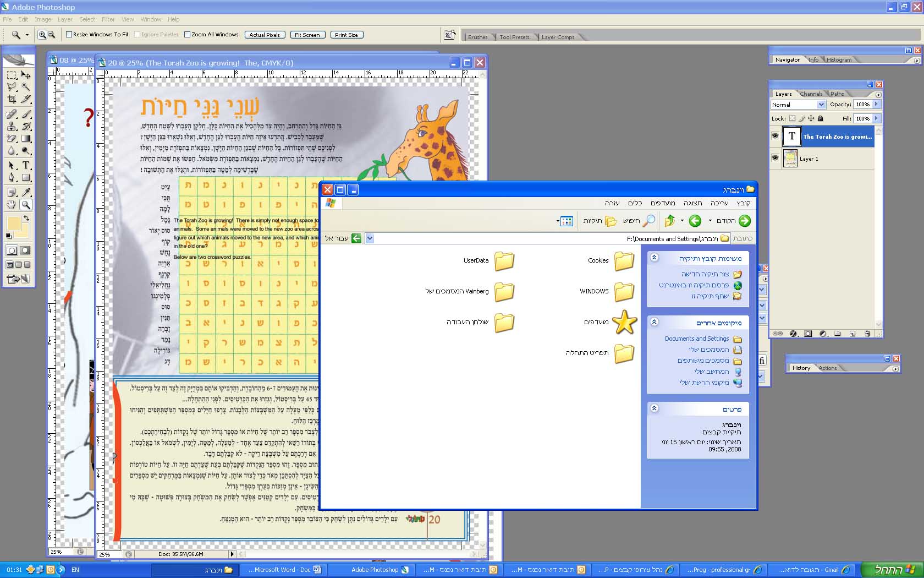The height and width of the screenshot is (578, 924).
Task: Check the Zoom All Windows option
Action: pyautogui.click(x=188, y=35)
